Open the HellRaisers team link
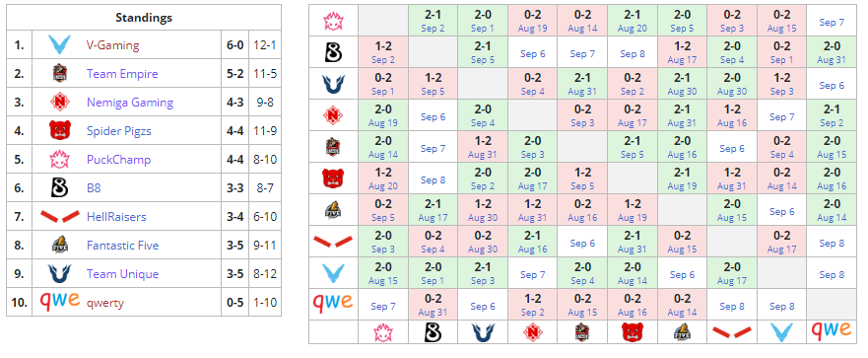The height and width of the screenshot is (358, 868). [x=116, y=217]
